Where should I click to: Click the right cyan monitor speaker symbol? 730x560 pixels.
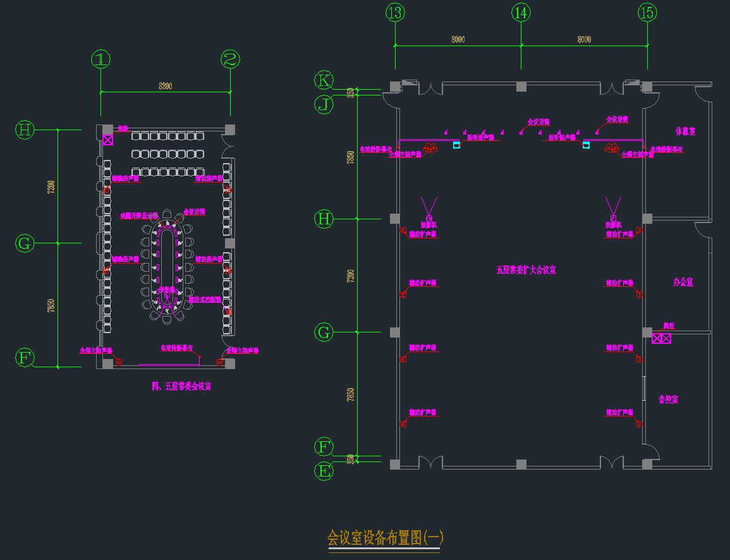tap(586, 145)
